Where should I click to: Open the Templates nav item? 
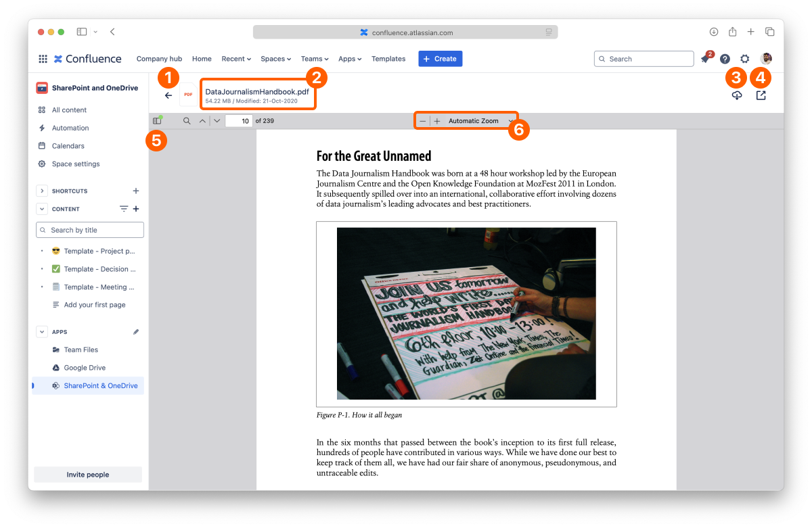(x=388, y=59)
